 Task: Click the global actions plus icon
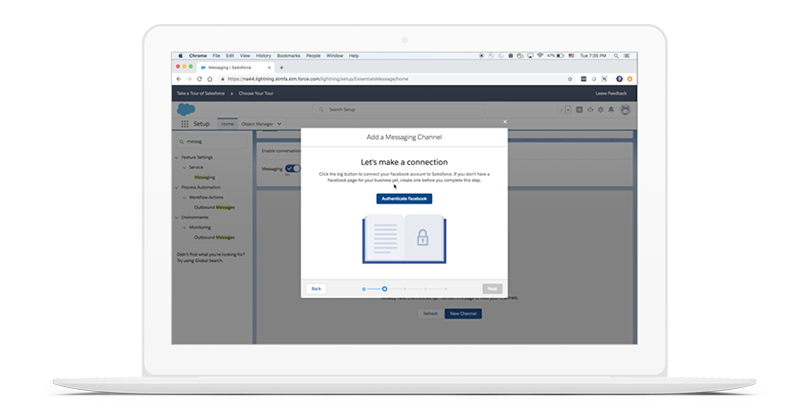[x=579, y=110]
